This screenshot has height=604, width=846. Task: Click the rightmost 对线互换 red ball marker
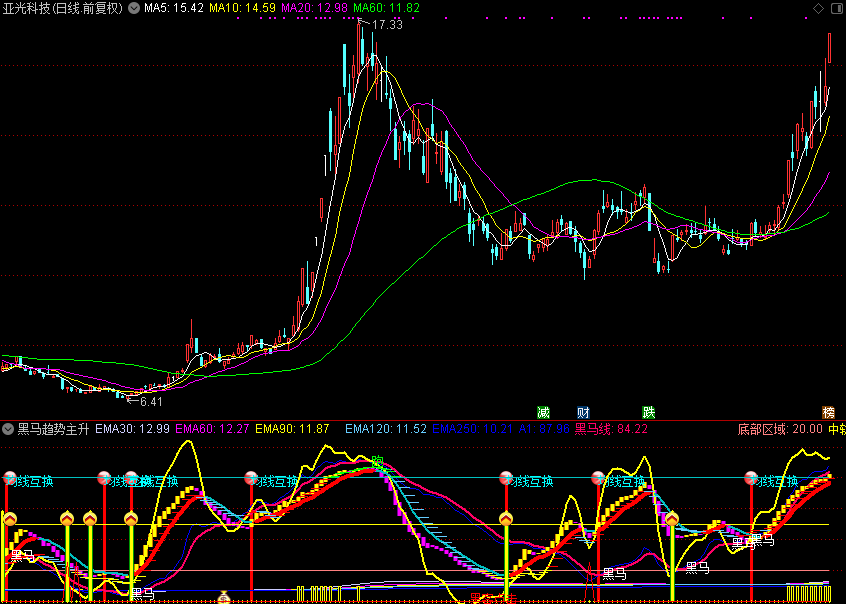click(751, 478)
